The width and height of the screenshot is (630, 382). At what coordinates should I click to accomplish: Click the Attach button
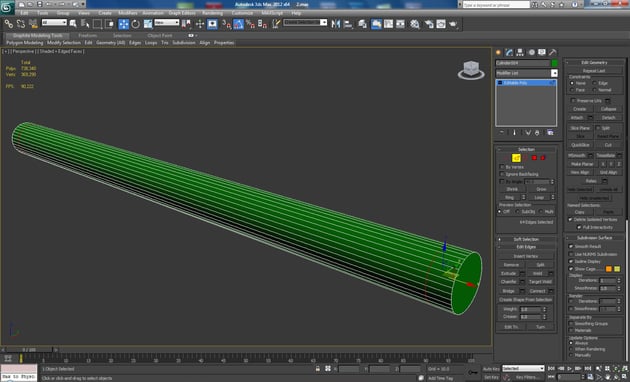click(577, 118)
